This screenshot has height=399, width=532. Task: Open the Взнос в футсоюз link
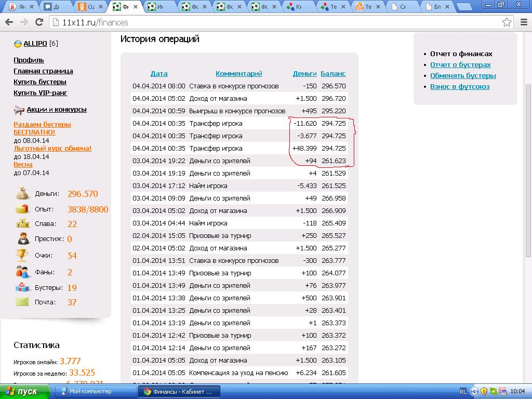coord(460,87)
